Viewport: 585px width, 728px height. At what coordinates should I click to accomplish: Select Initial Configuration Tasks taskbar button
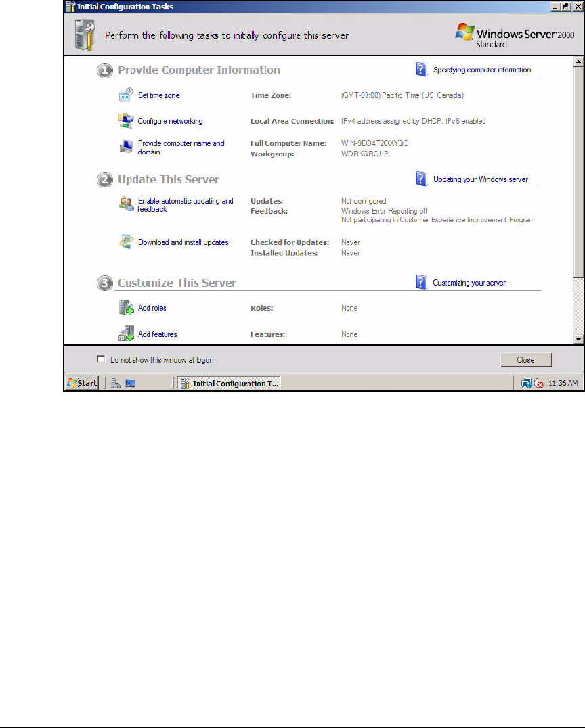[229, 383]
